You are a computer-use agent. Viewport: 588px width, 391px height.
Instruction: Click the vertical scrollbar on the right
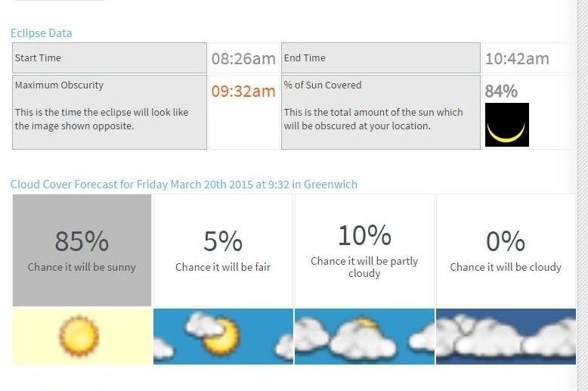pyautogui.click(x=582, y=189)
